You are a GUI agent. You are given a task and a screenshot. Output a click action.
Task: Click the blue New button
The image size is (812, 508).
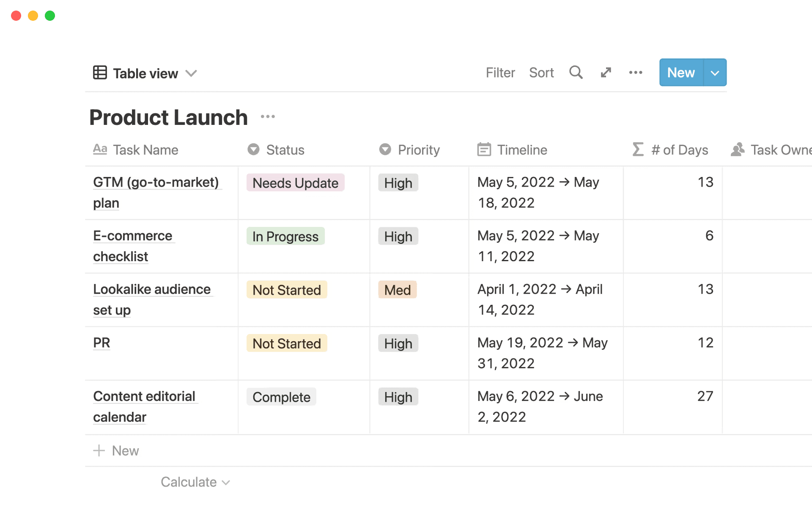[680, 72]
